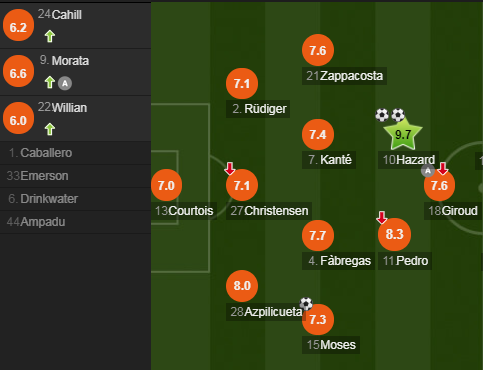Screen dimensions: 483x370
Task: Click the red substitution arrow on Giroud
Action: coord(443,169)
